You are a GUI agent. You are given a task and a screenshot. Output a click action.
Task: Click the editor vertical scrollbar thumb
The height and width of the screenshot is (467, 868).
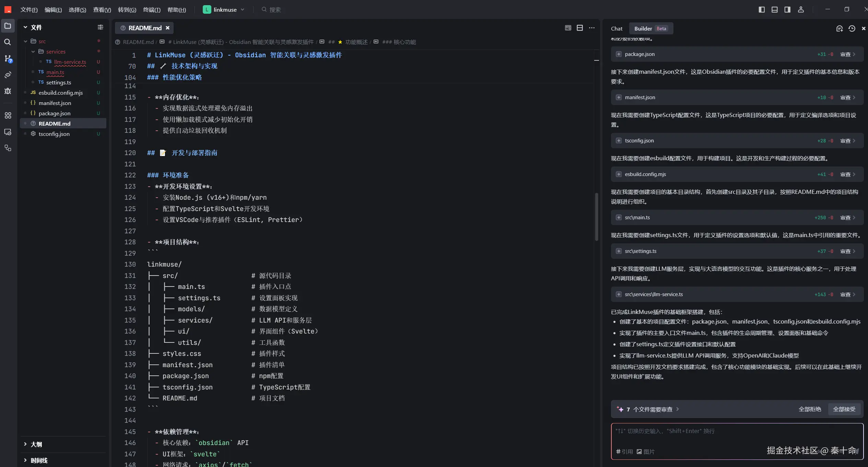pyautogui.click(x=596, y=217)
